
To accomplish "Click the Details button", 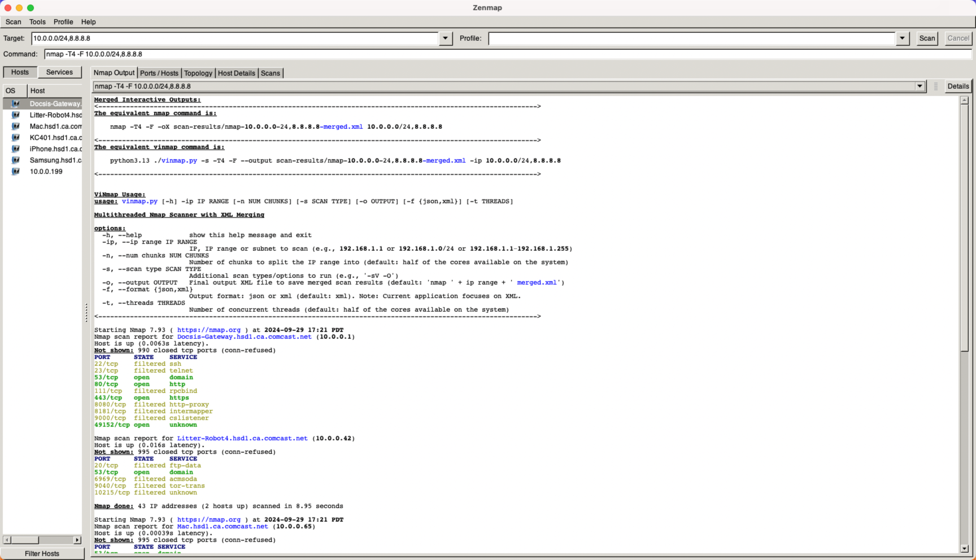I will (x=957, y=86).
